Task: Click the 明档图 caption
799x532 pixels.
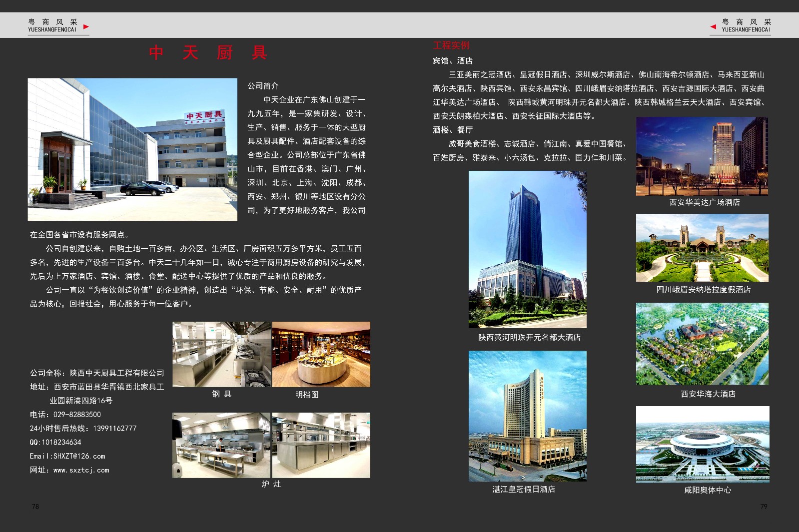Action: pyautogui.click(x=307, y=395)
